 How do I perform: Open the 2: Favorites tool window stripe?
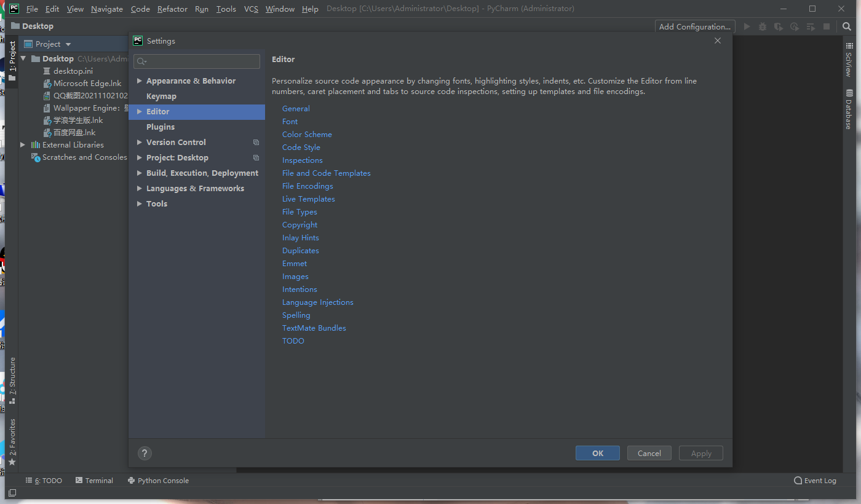click(x=12, y=442)
